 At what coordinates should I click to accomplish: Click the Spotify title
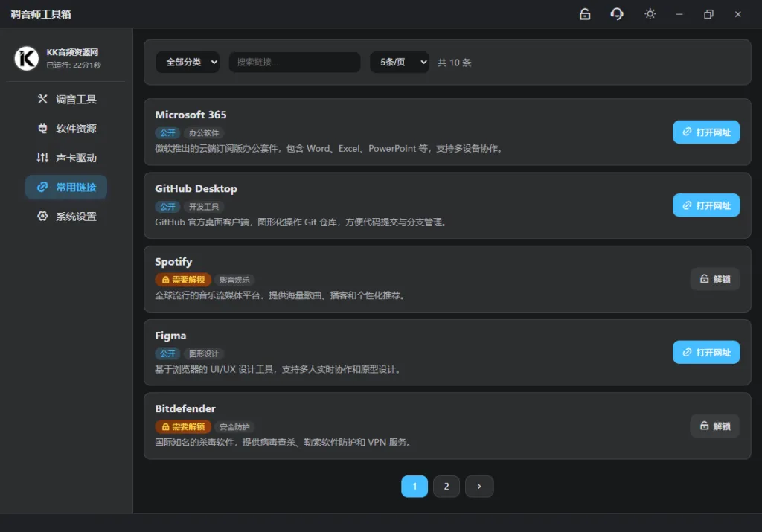click(x=173, y=263)
